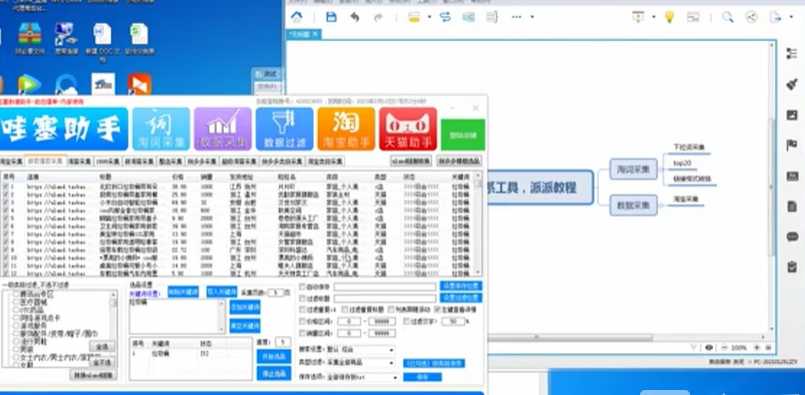Tick the 自动保存 checkbox

coord(302,287)
